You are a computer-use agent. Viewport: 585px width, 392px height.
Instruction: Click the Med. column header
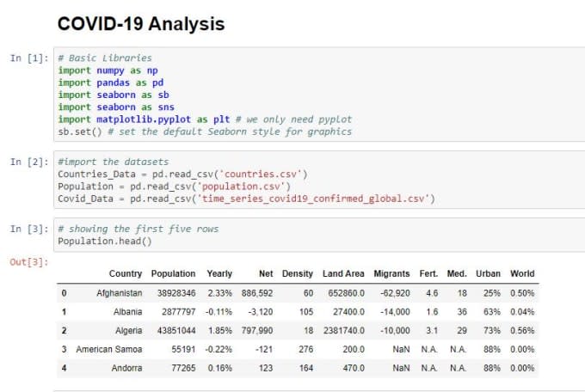[x=457, y=273]
